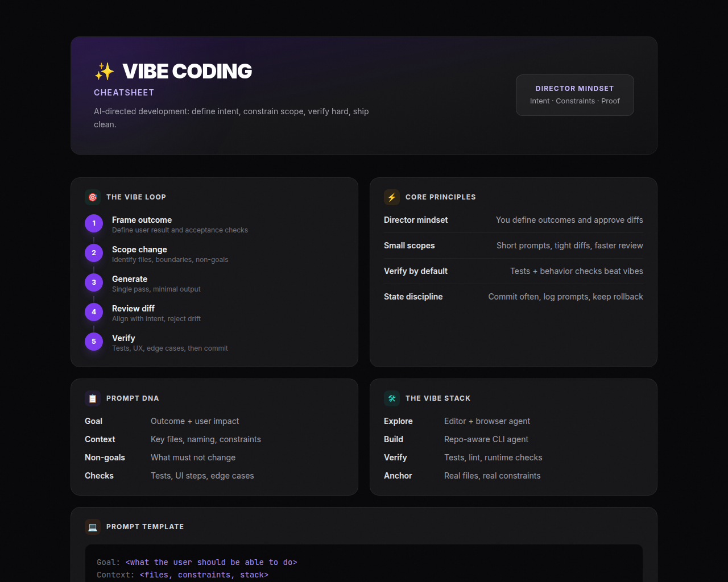Click the Goal line in the prompt template code
728x582 pixels.
pos(197,562)
